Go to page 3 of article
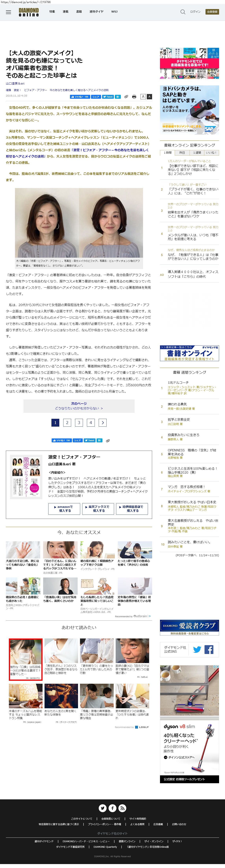225x868 pixels. click(x=79, y=422)
